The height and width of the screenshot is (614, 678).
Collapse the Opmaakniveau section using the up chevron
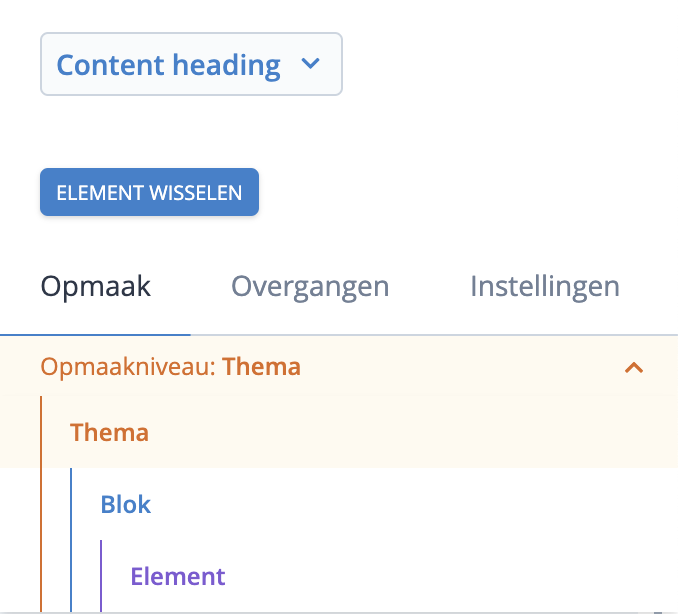coord(633,368)
